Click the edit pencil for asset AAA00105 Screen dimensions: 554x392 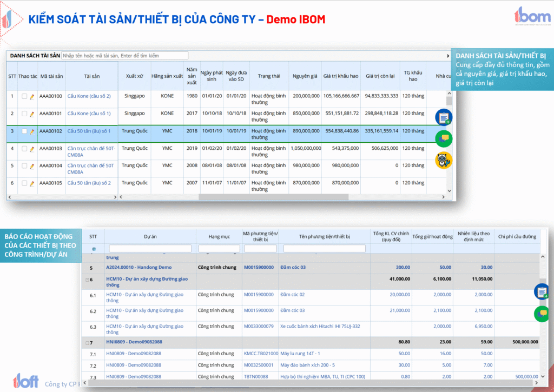coord(32,184)
